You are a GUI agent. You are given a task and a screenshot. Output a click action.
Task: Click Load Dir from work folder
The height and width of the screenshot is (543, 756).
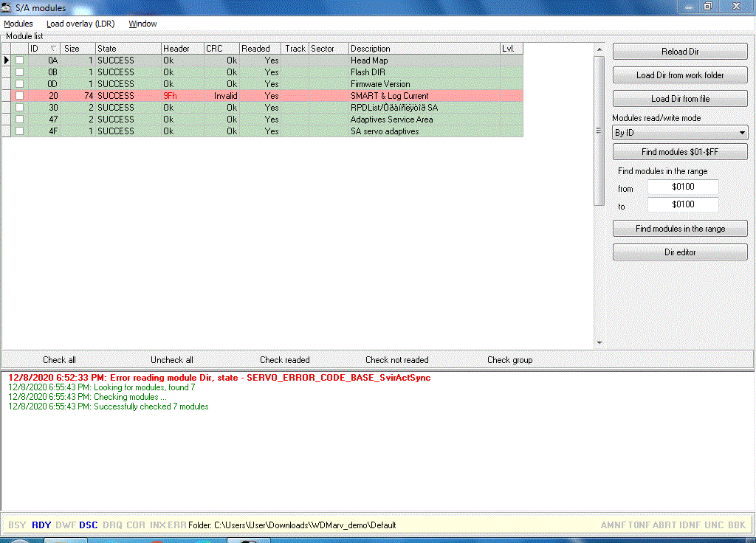coord(680,75)
